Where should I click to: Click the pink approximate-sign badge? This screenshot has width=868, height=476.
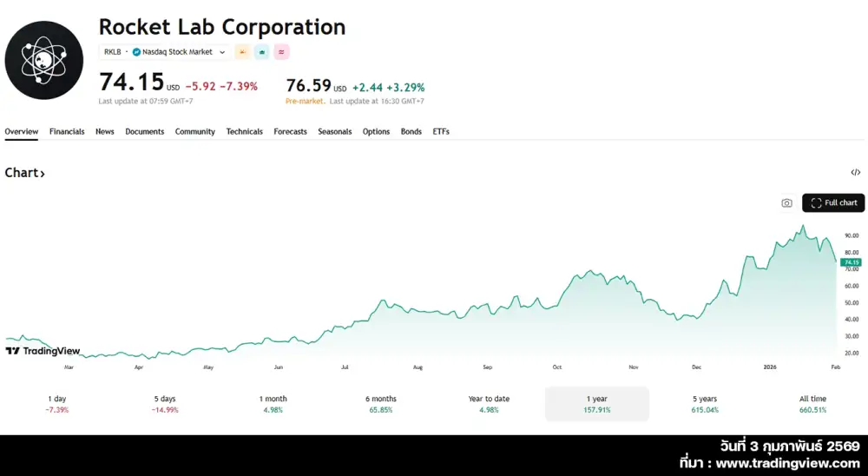[x=281, y=52]
